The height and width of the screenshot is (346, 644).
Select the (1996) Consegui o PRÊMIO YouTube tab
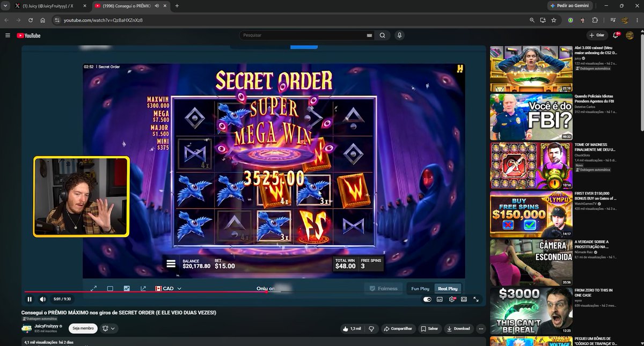click(127, 5)
